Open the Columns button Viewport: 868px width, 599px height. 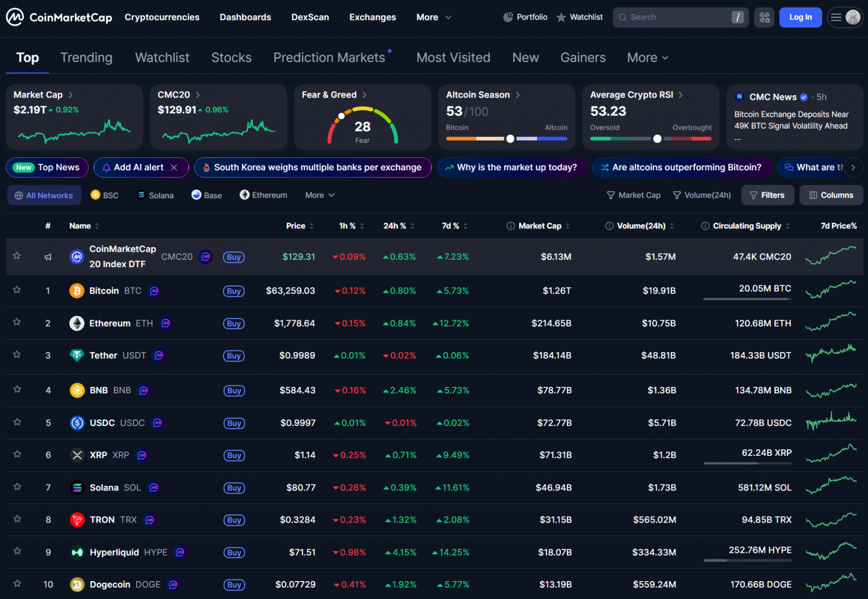point(831,195)
